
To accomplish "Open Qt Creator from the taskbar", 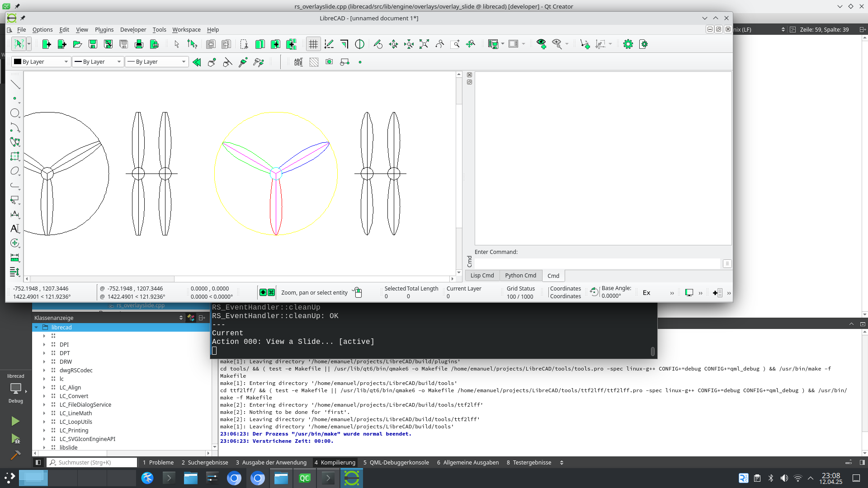I will 305,478.
